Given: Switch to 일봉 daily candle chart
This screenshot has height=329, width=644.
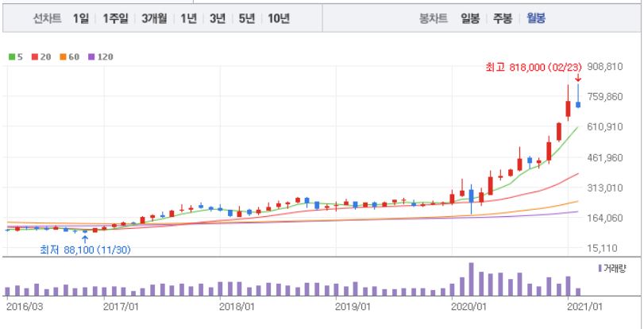Looking at the screenshot, I should (470, 18).
